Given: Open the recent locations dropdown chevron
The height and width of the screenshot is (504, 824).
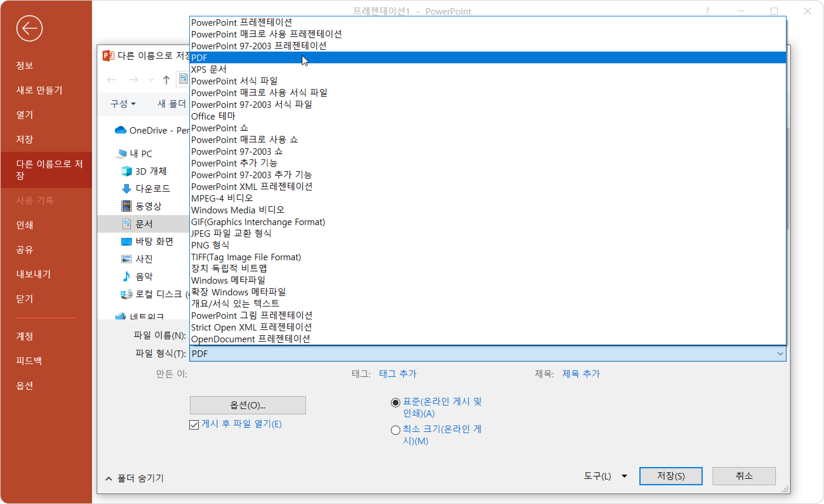Looking at the screenshot, I should pyautogui.click(x=151, y=80).
